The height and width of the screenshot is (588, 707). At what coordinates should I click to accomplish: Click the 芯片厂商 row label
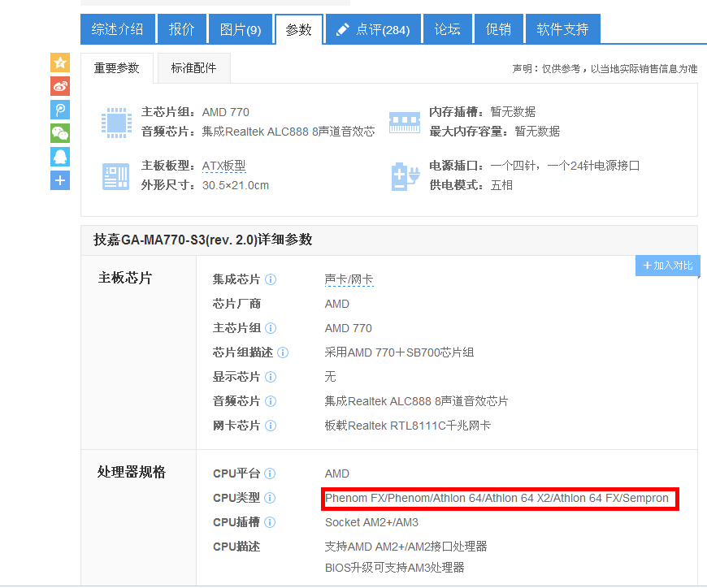tap(236, 304)
